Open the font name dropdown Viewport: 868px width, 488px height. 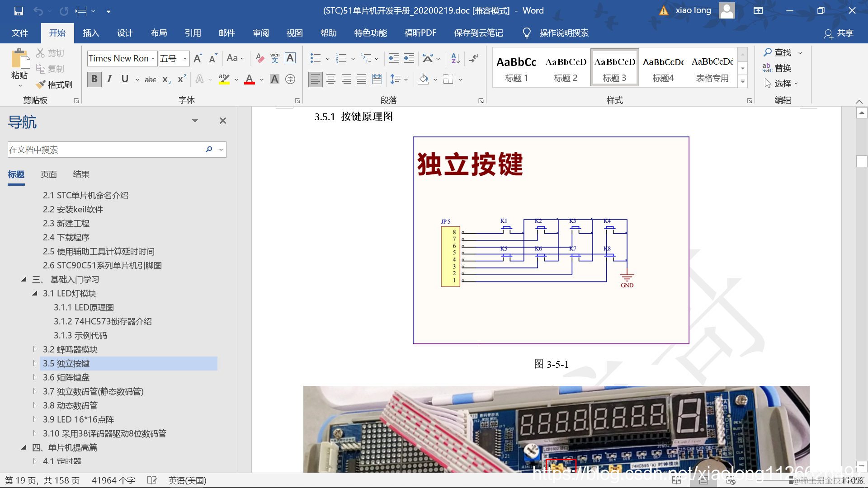tap(153, 59)
